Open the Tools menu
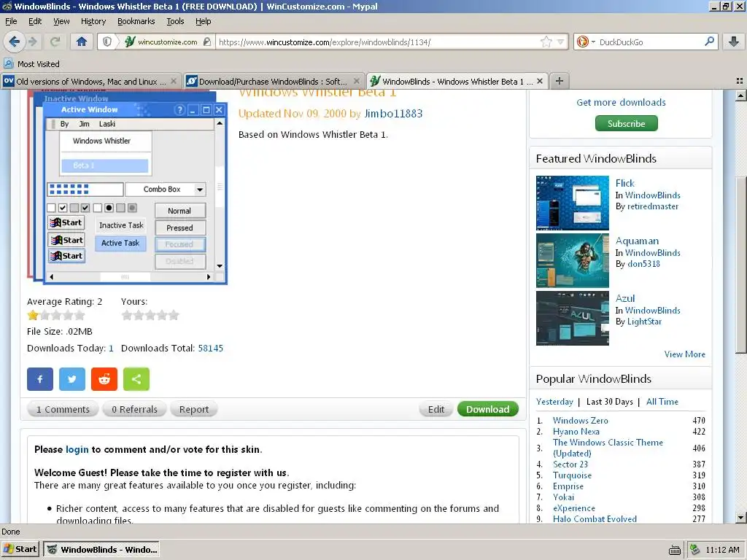 click(175, 21)
